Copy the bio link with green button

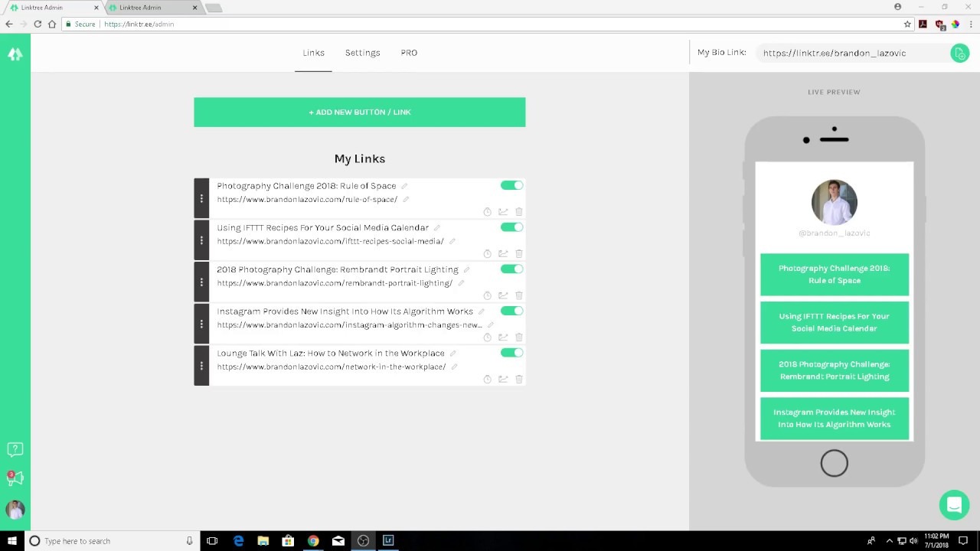[959, 53]
